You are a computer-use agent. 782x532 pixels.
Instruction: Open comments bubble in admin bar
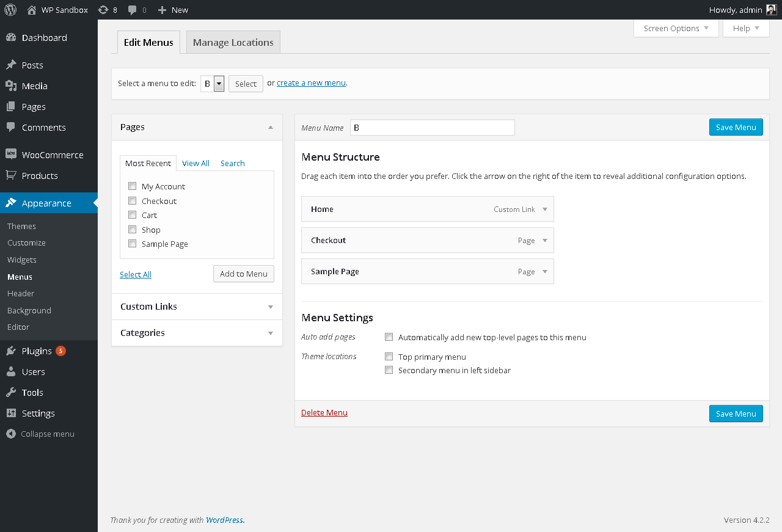pyautogui.click(x=133, y=10)
